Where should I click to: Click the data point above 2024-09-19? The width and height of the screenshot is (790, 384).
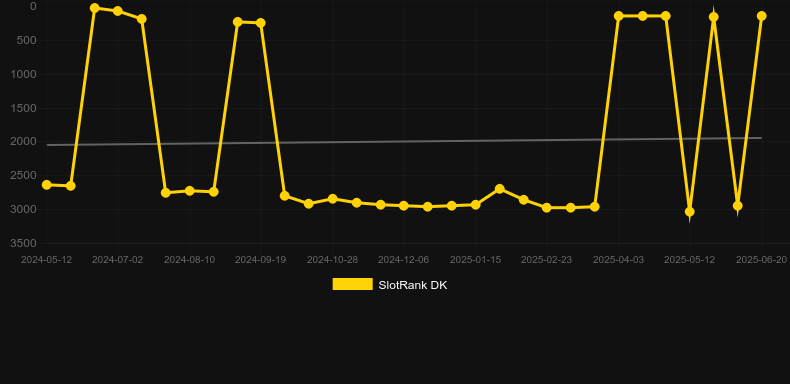pos(260,23)
